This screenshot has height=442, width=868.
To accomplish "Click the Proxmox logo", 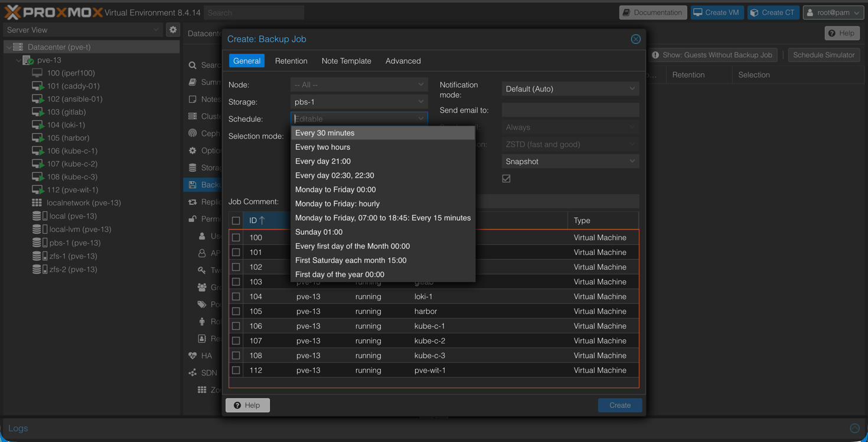I will coord(53,12).
